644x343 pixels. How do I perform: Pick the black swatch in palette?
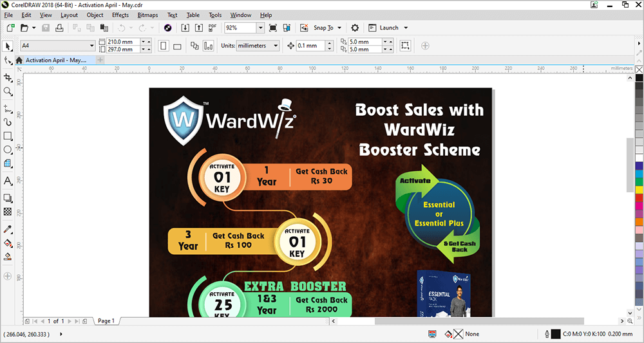coord(639,77)
